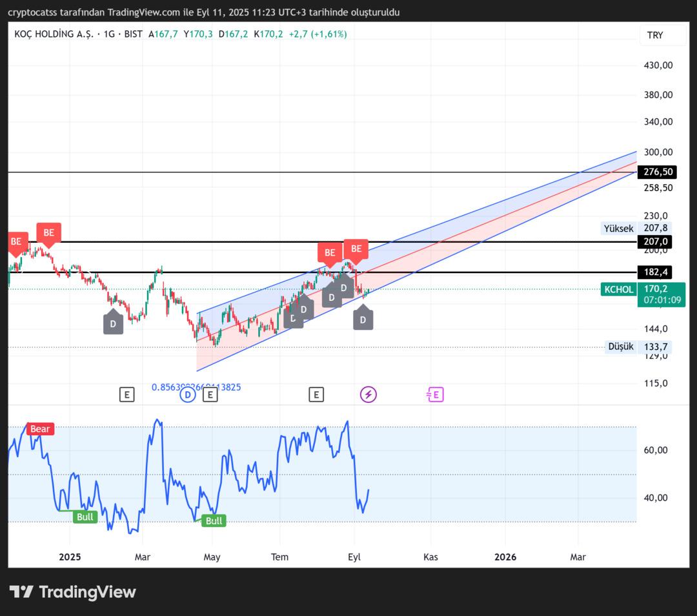
Task: Click the Düşük 133,7 low label
Action: [638, 347]
